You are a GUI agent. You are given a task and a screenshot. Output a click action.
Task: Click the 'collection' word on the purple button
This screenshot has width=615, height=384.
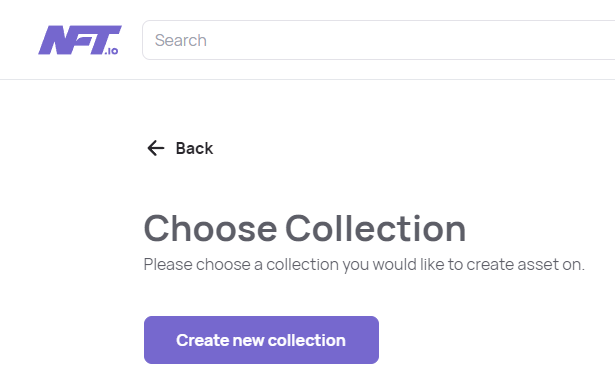[307, 340]
